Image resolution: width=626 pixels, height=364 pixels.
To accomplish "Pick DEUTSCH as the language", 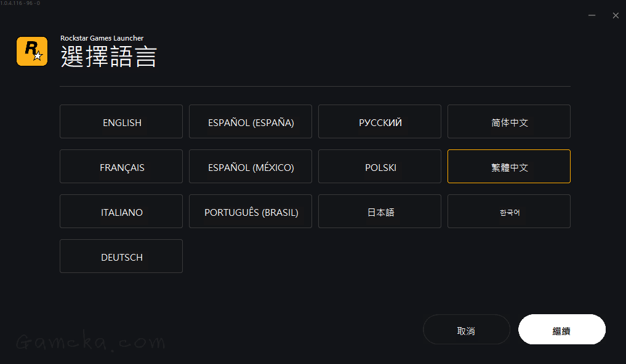I will tap(121, 256).
